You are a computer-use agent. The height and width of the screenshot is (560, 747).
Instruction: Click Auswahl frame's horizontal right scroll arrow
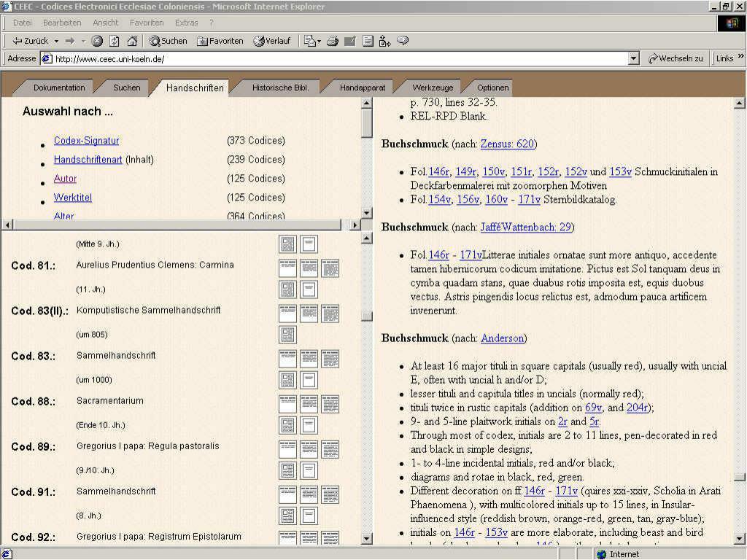click(355, 225)
